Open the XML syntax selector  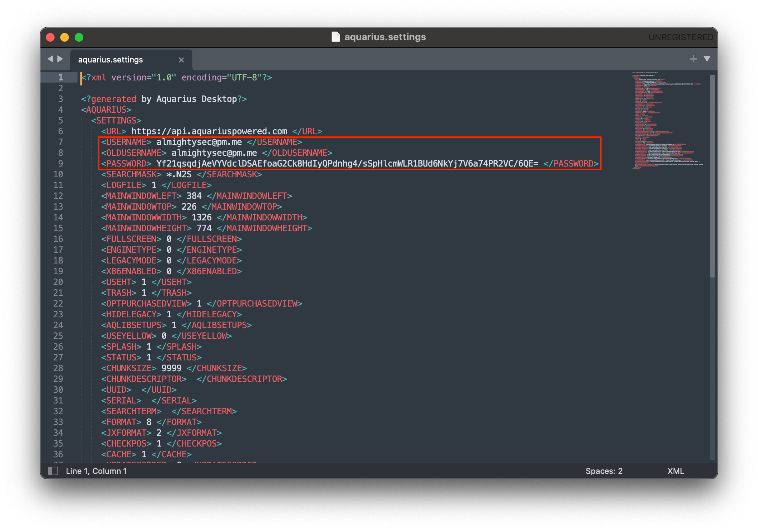click(x=675, y=471)
